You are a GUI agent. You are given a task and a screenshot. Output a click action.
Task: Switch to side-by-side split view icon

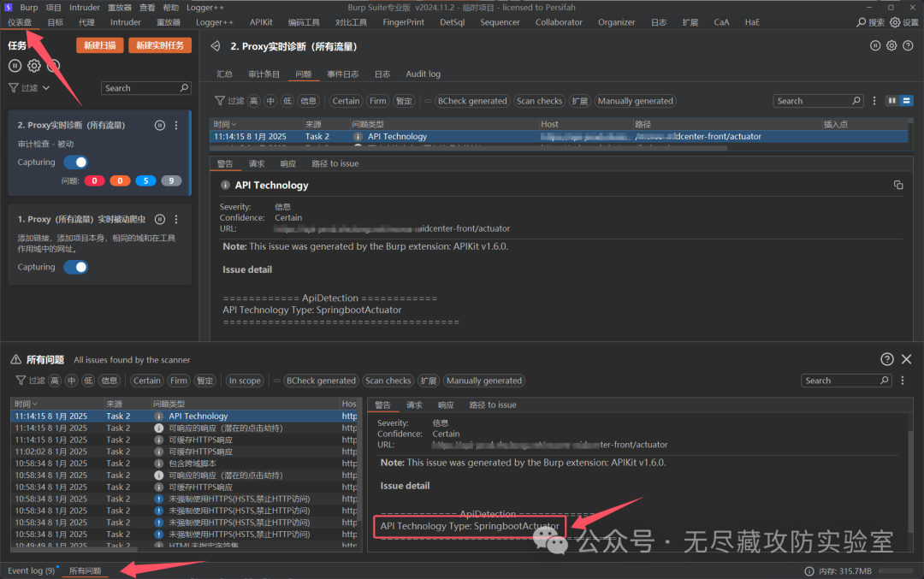892,101
